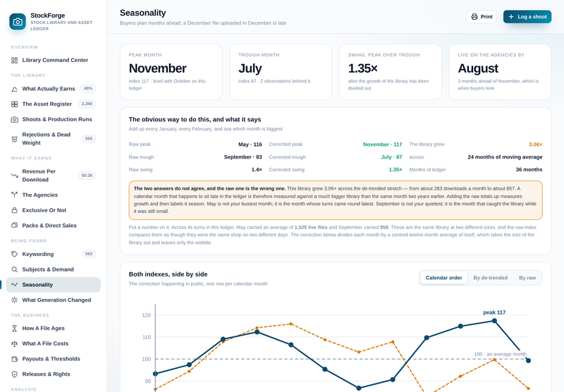Click the printer icon in Print button
Viewport: 564px width, 392px height.
[474, 16]
